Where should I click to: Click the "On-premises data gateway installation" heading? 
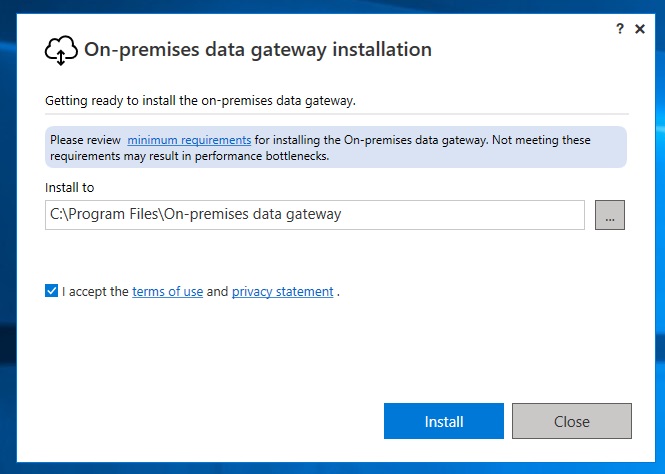coord(258,50)
